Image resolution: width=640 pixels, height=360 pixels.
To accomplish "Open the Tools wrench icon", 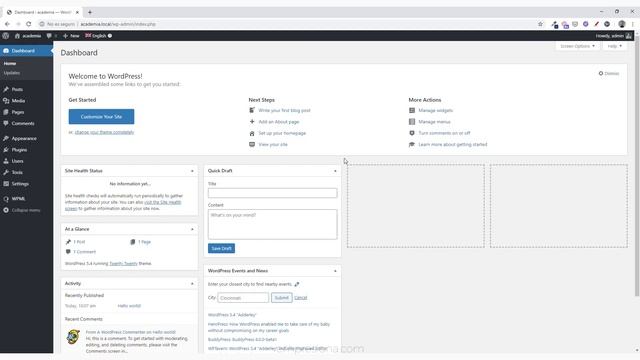I will coord(6,172).
